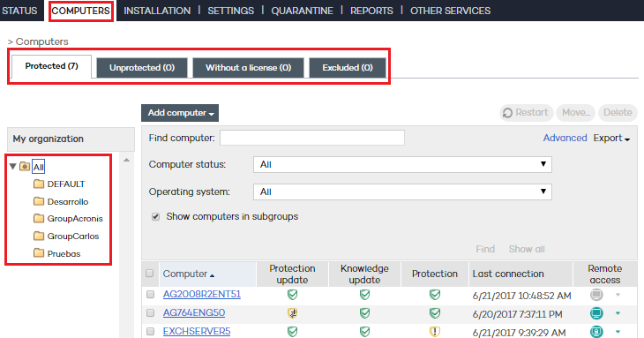The width and height of the screenshot is (644, 338).
Task: Click yellow protection warning shield for EXCHSERVER5
Action: point(435,332)
